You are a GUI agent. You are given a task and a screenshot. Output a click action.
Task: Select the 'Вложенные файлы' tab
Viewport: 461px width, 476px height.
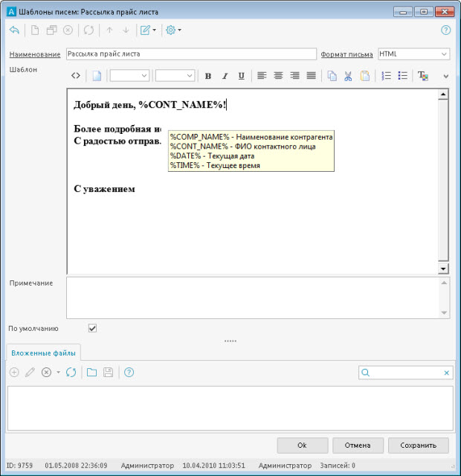[42, 353]
